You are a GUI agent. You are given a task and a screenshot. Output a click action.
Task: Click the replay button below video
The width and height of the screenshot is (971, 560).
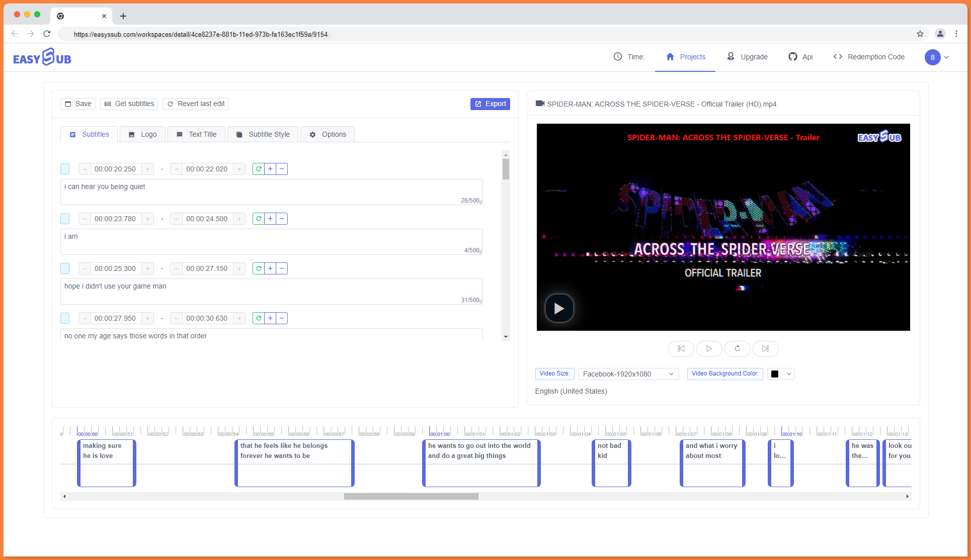[x=738, y=348]
